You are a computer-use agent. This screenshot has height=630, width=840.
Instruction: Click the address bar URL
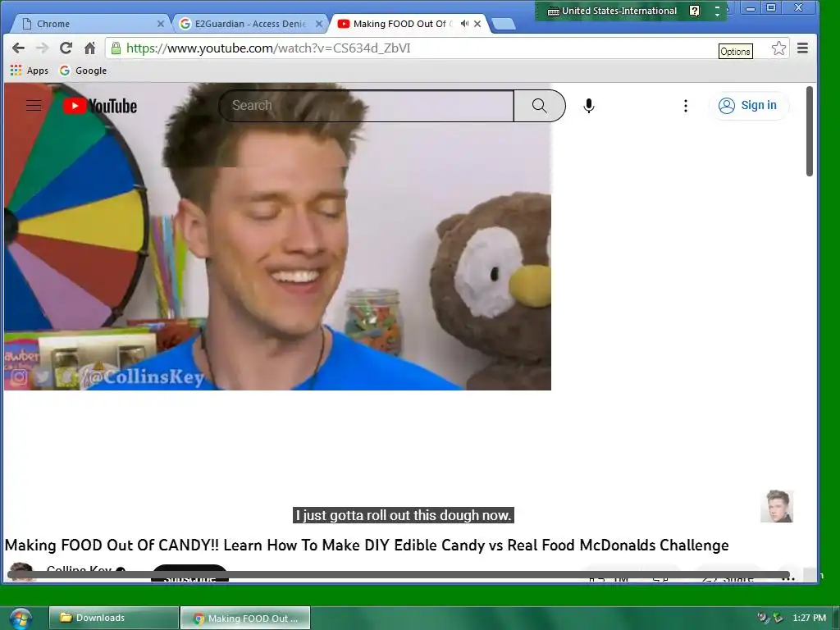[x=268, y=48]
